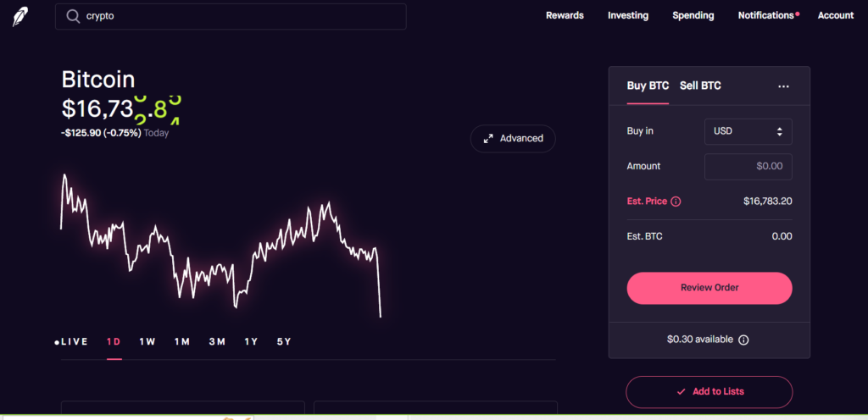Open Notifications
This screenshot has width=868, height=420.
(x=765, y=15)
